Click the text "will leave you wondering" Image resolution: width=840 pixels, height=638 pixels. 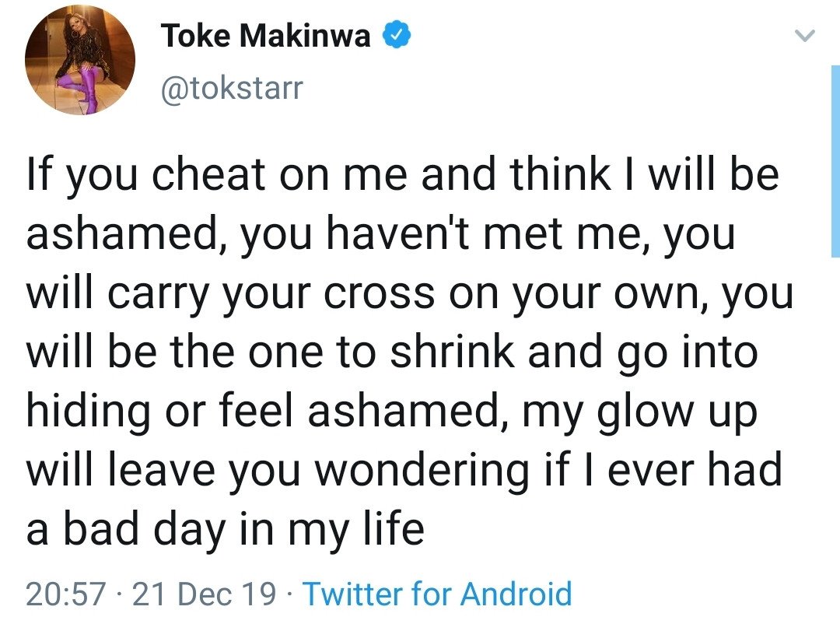[277, 470]
